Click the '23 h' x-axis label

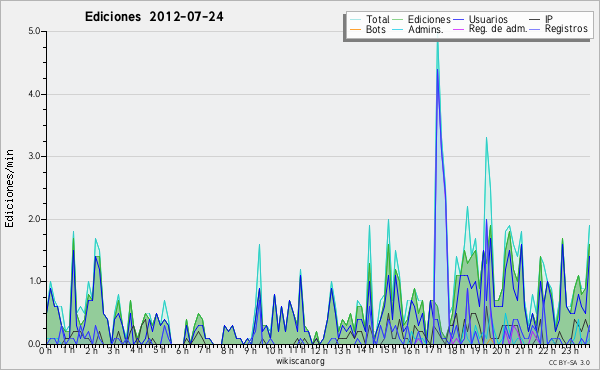pyautogui.click(x=570, y=350)
